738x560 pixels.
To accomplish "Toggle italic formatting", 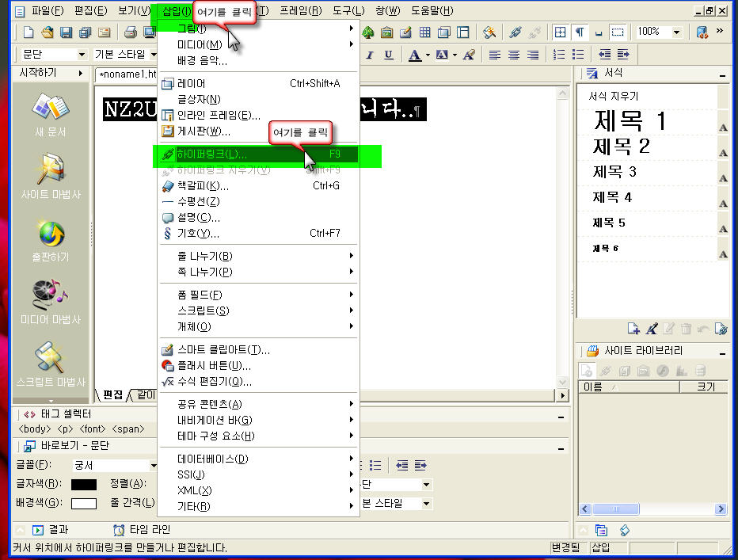I will coord(370,55).
